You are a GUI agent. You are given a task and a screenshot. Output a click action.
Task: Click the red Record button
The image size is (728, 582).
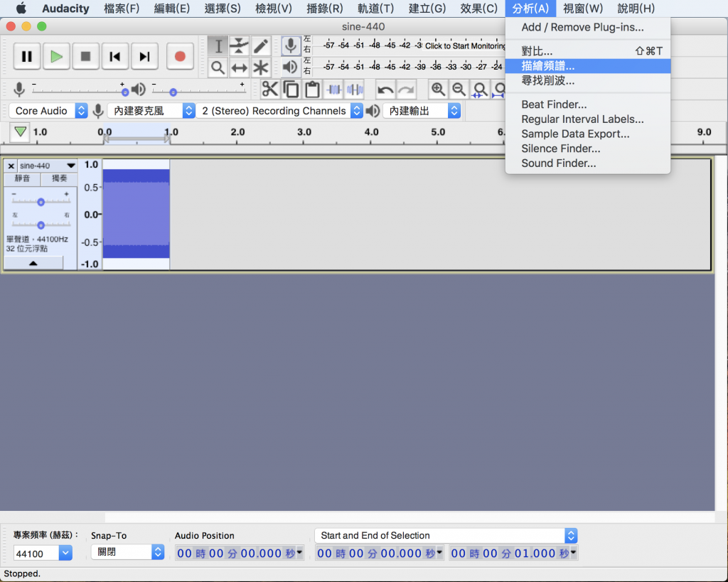click(180, 57)
